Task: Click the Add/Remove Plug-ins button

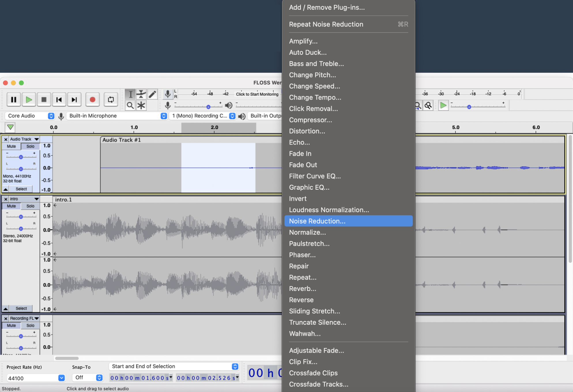Action: (x=327, y=7)
